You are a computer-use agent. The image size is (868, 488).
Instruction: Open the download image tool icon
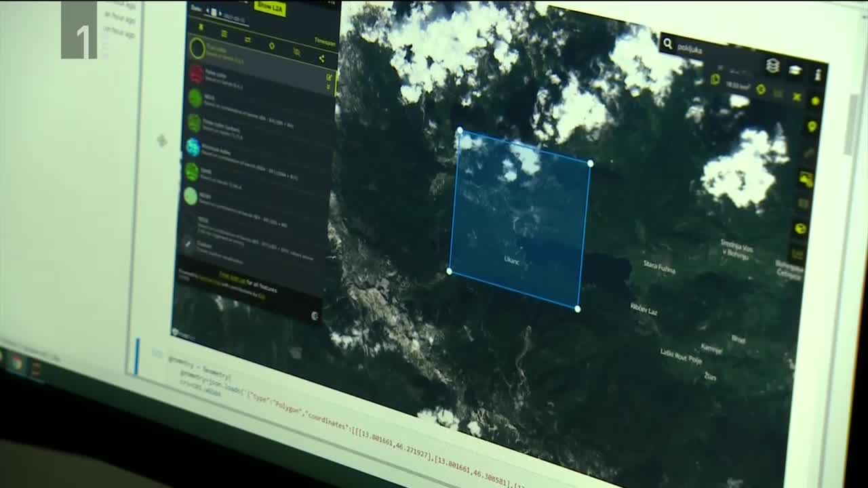pyautogui.click(x=806, y=179)
